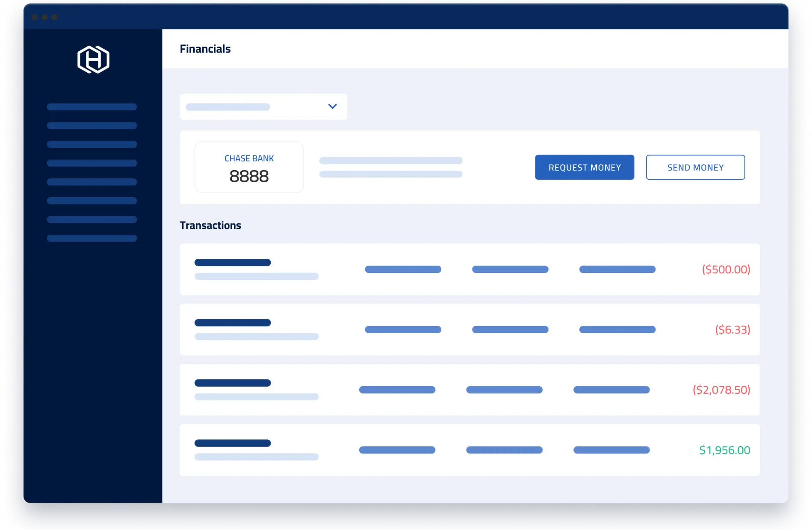Image resolution: width=812 pixels, height=530 pixels.
Task: Select the $1,956.00 green transaction amount
Action: [724, 450]
